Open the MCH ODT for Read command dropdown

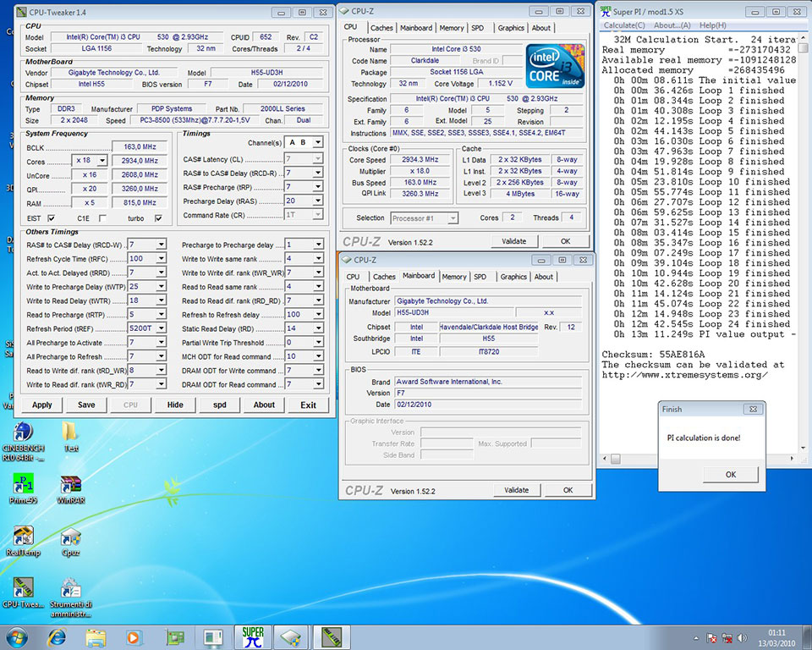(x=318, y=356)
